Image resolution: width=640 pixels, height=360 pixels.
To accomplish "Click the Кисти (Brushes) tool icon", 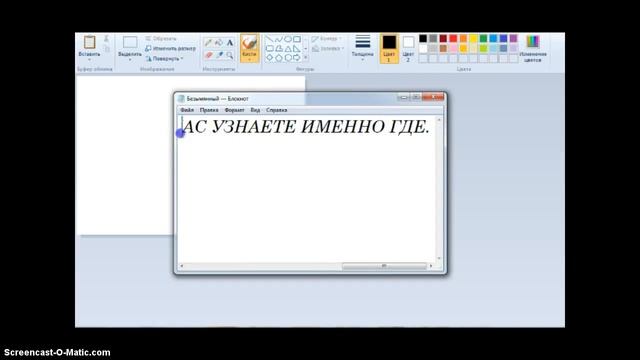I will coord(249,42).
